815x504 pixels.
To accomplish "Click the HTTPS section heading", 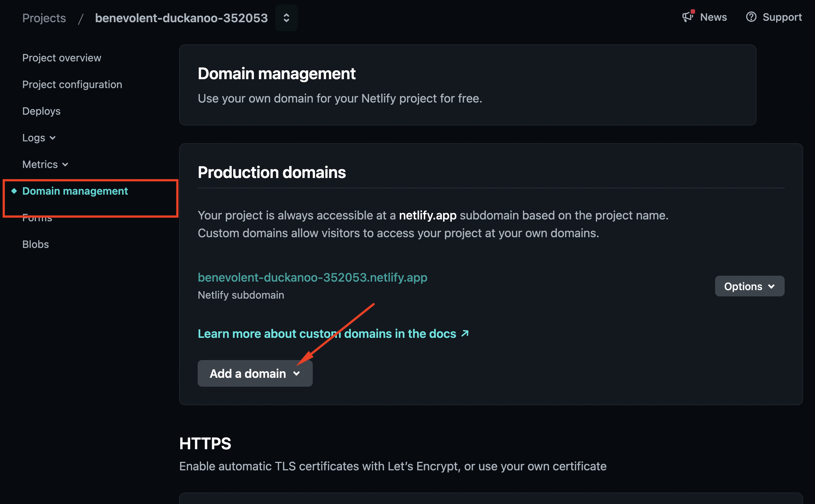I will coord(205,443).
